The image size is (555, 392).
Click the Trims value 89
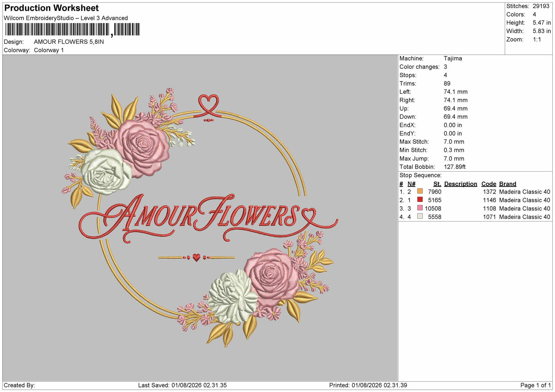click(x=447, y=84)
